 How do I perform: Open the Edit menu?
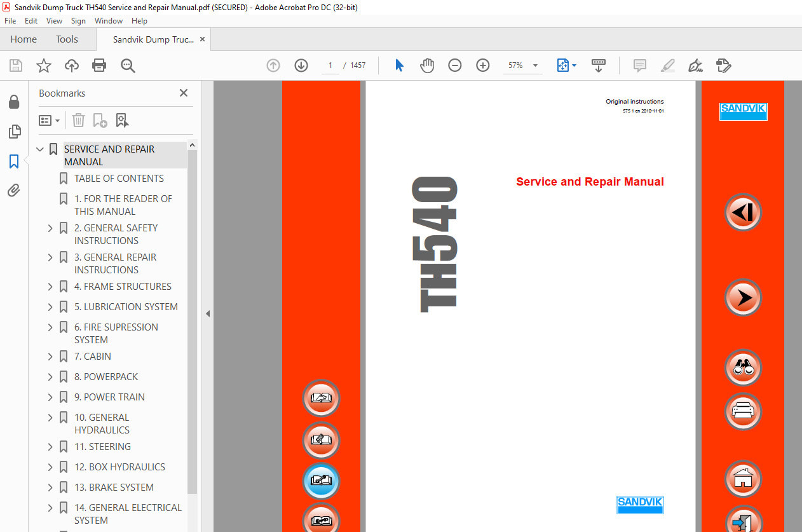tap(31, 21)
